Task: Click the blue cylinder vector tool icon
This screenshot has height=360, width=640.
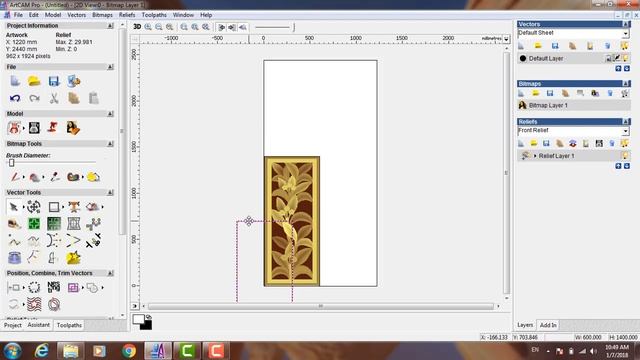Action: click(x=14, y=258)
